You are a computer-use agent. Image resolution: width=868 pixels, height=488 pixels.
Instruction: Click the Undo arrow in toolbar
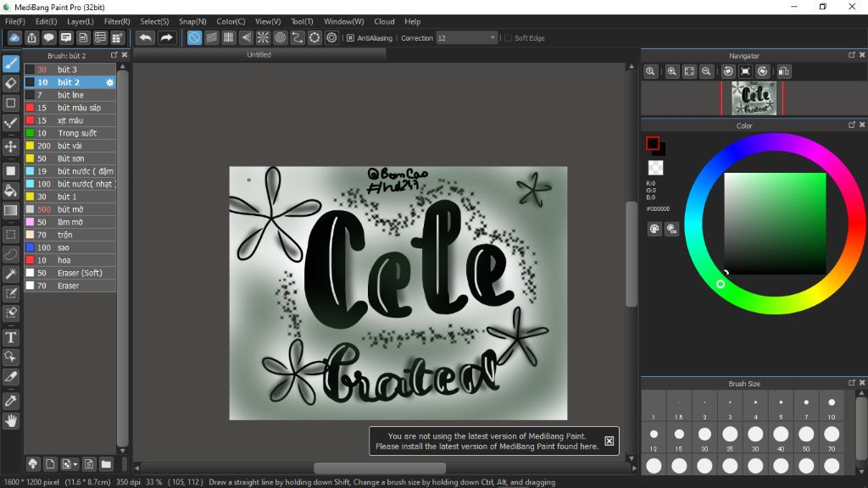pos(146,38)
